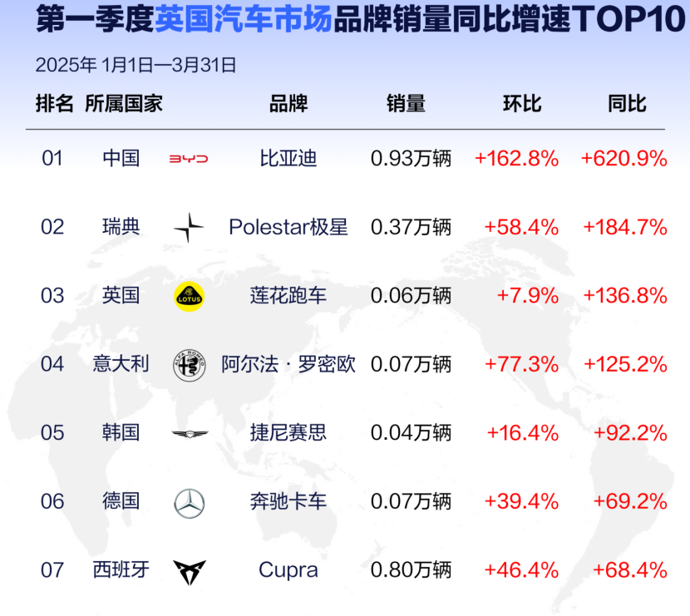The image size is (690, 616).
Task: Click the 0.80万辆 sales figure for Cupra
Action: pyautogui.click(x=411, y=570)
